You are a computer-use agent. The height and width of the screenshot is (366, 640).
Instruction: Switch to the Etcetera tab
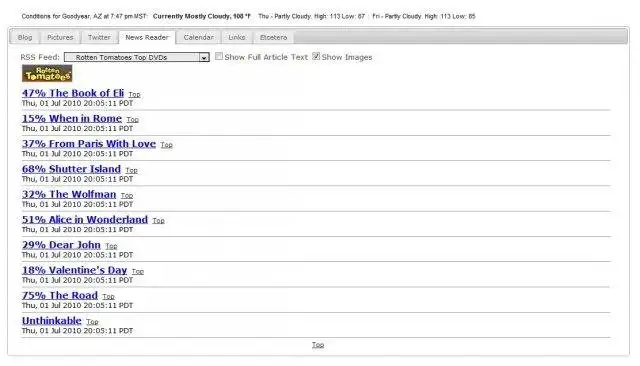tap(273, 37)
